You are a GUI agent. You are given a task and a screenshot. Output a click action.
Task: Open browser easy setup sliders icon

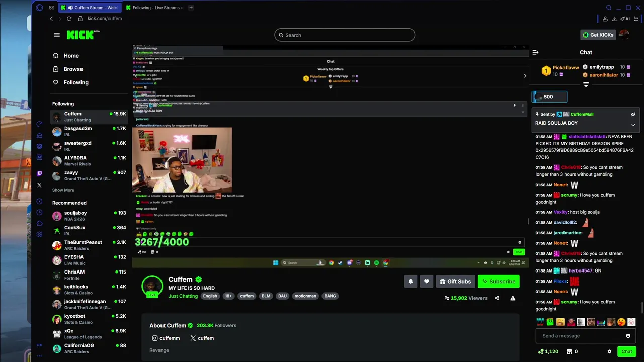[636, 19]
